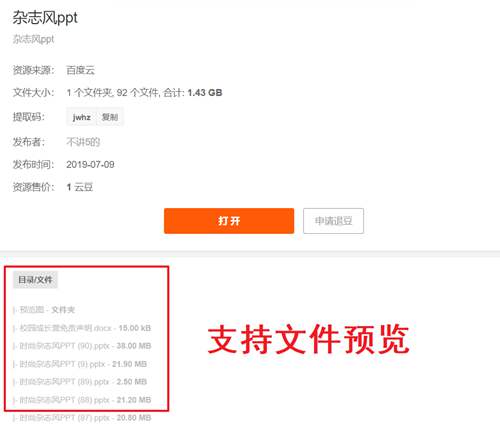Choose the 时尚杂志风PPT (88).pptx 21.20 MB entry
The image size is (500, 428).
tap(82, 400)
